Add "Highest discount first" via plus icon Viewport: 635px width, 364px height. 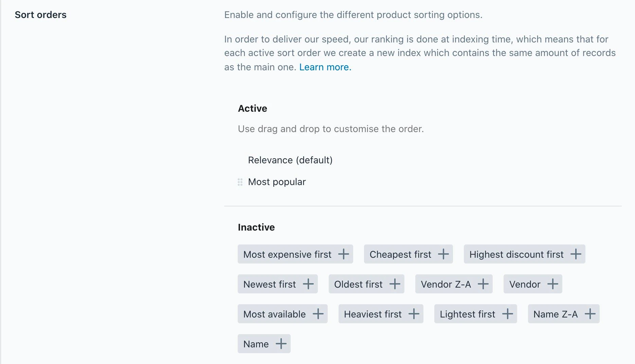pyautogui.click(x=576, y=254)
